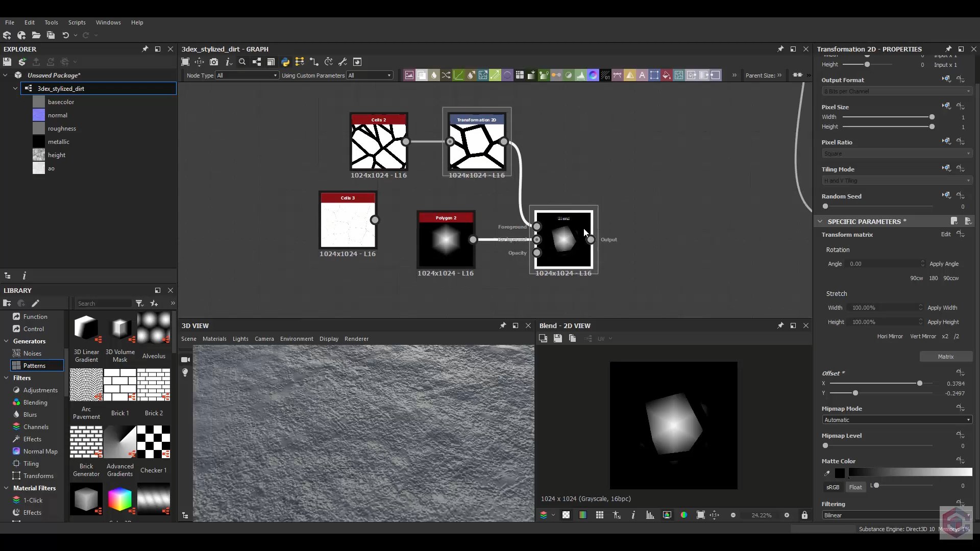Collapse the Specific Parameters section
Screen dimensions: 980x551
(820, 221)
